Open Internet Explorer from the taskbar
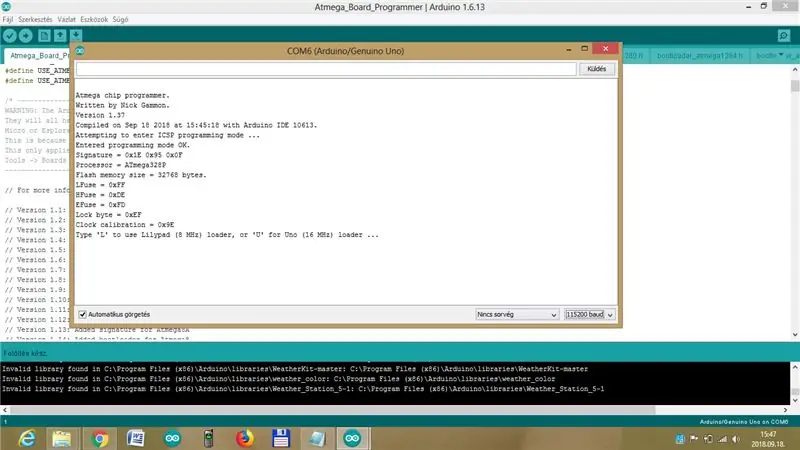 point(27,438)
